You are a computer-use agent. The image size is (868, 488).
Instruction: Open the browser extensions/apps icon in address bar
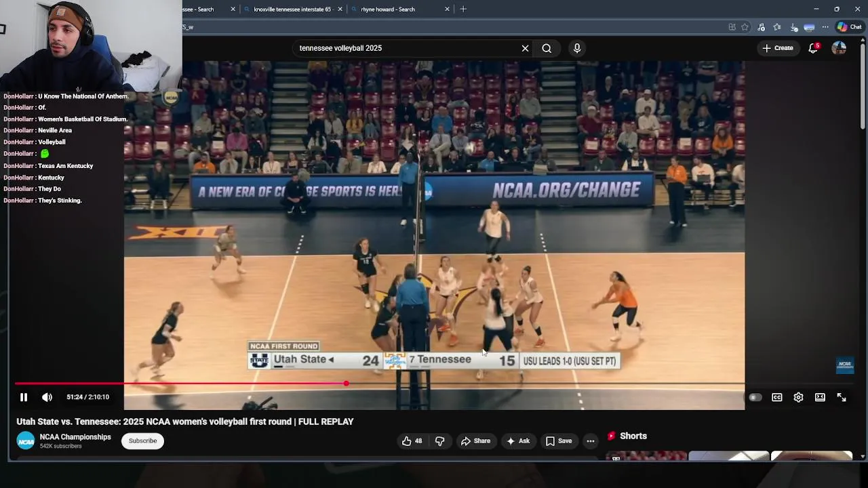(x=732, y=27)
